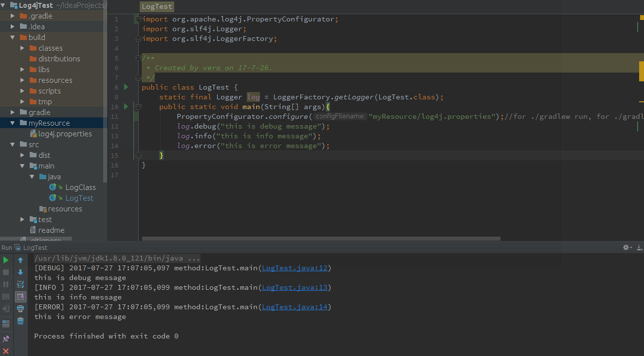Open LogTest.java:12 link in console
This screenshot has width=644, height=356.
[x=294, y=268]
